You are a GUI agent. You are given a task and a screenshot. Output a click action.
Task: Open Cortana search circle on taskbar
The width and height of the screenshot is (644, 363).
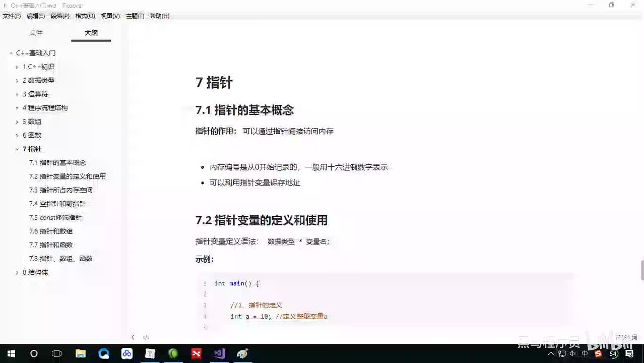tap(34, 354)
